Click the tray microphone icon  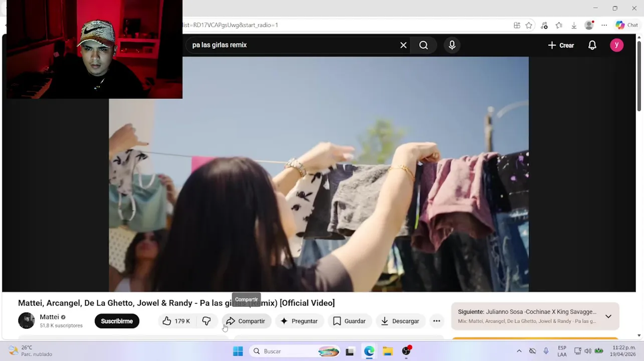[x=546, y=351]
